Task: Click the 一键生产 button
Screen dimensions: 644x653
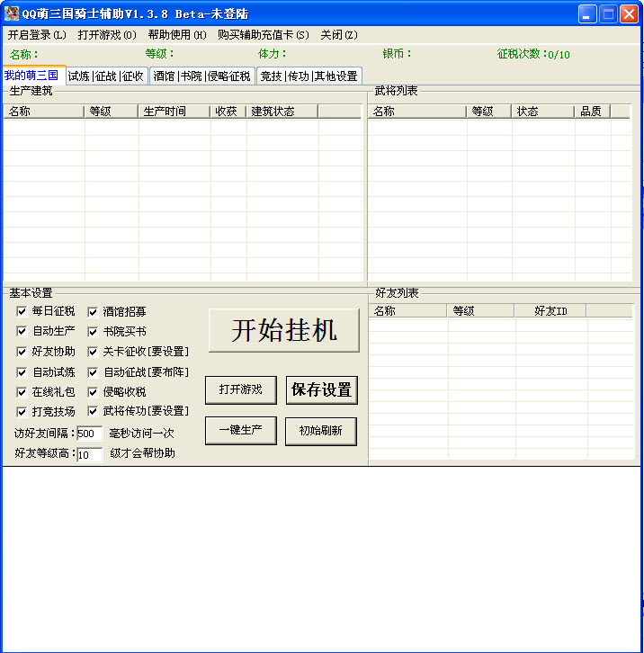Action: [241, 431]
